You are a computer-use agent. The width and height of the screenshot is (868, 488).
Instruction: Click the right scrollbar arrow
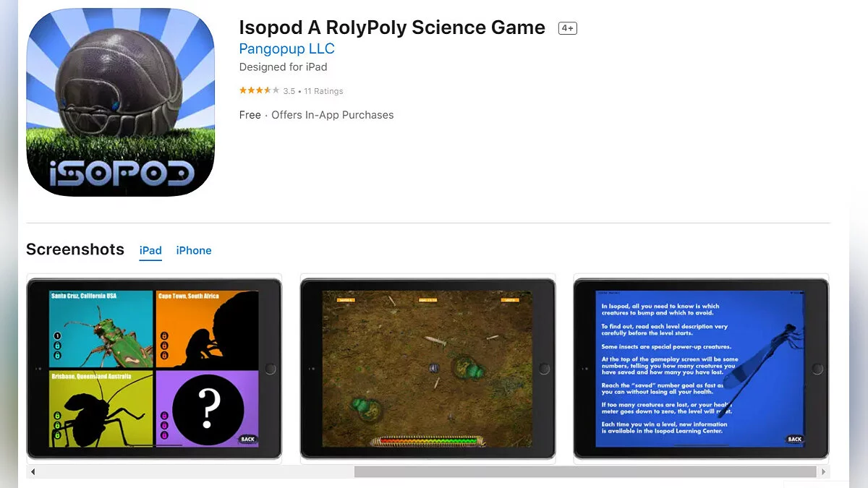coord(823,471)
